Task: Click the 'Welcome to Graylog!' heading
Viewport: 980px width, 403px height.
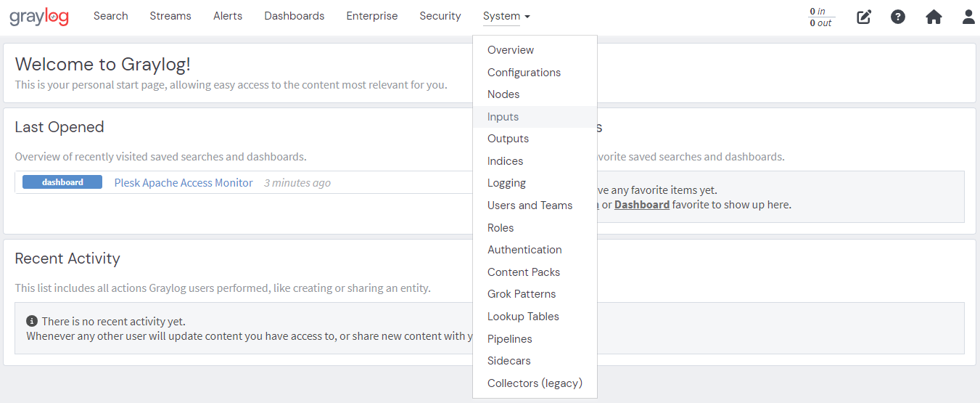Action: click(103, 64)
